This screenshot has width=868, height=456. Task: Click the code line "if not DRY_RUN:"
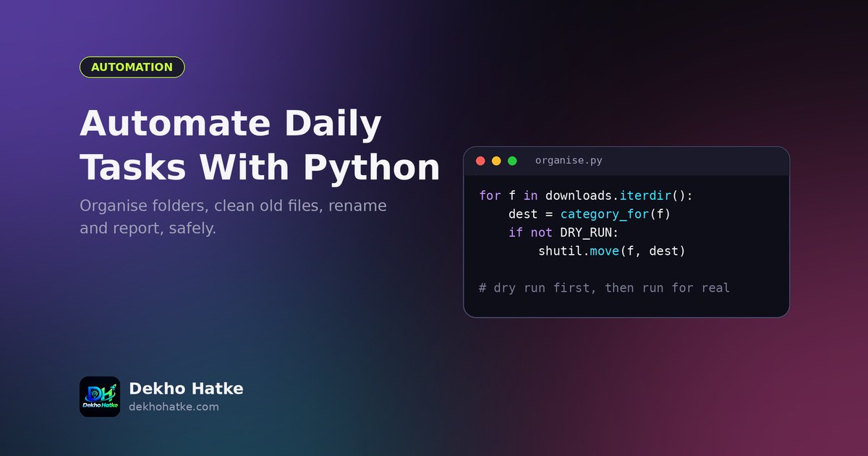pyautogui.click(x=564, y=232)
